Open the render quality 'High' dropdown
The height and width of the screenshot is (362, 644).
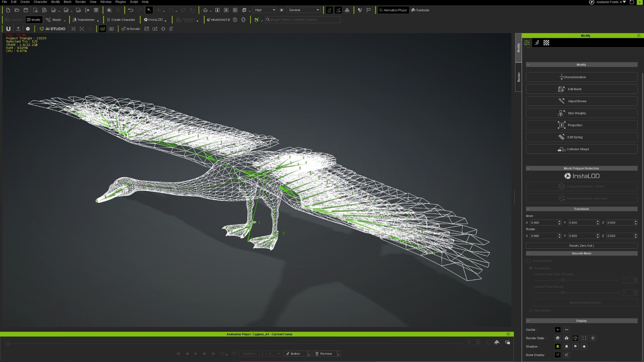click(265, 10)
